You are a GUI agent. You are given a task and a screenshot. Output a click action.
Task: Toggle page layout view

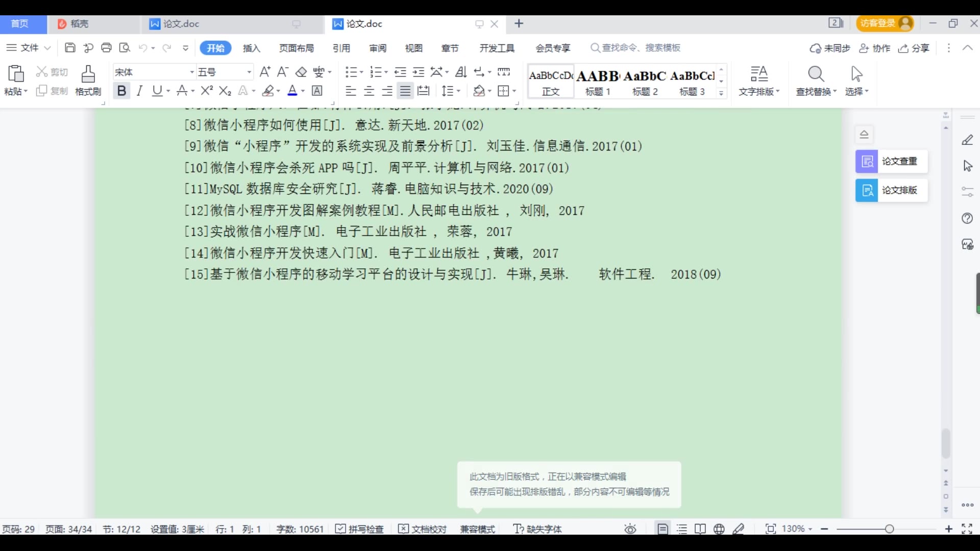(x=663, y=529)
